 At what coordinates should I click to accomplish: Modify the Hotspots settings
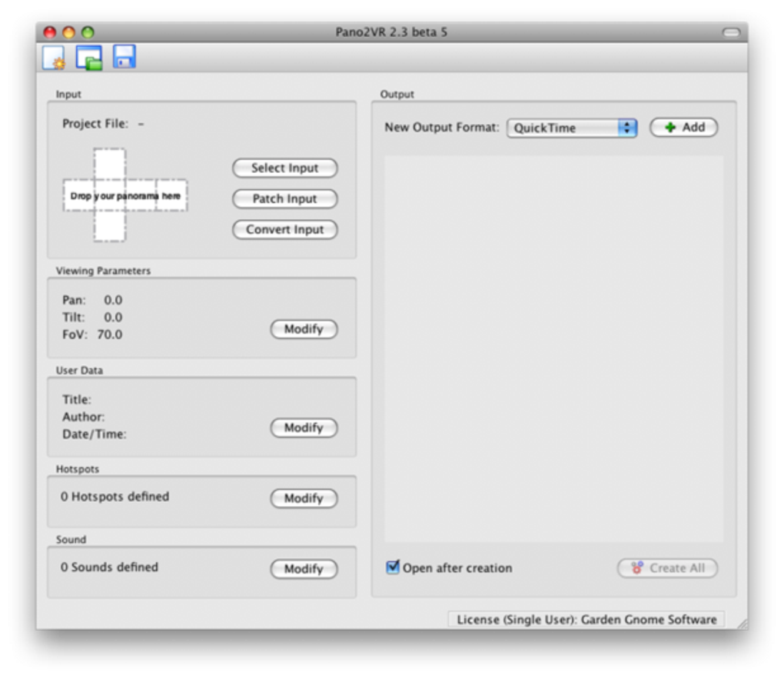304,498
